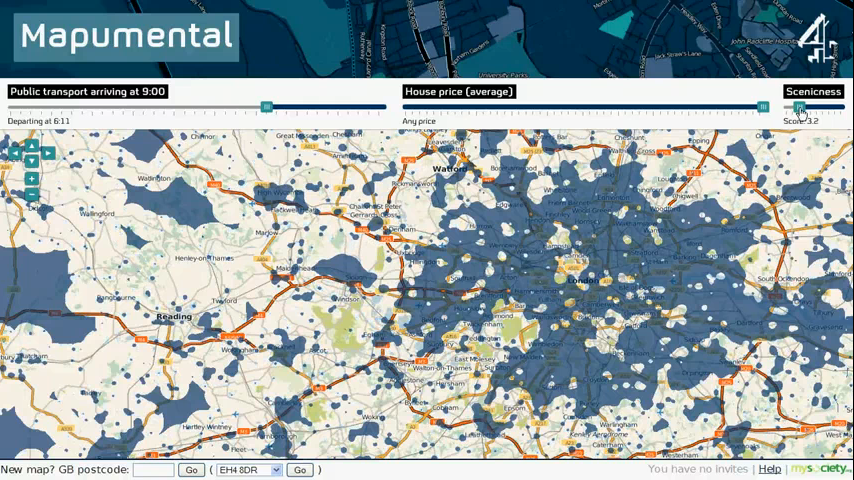Screen dimensions: 854x480
Task: Zoom in using the plus button
Action: [32, 179]
